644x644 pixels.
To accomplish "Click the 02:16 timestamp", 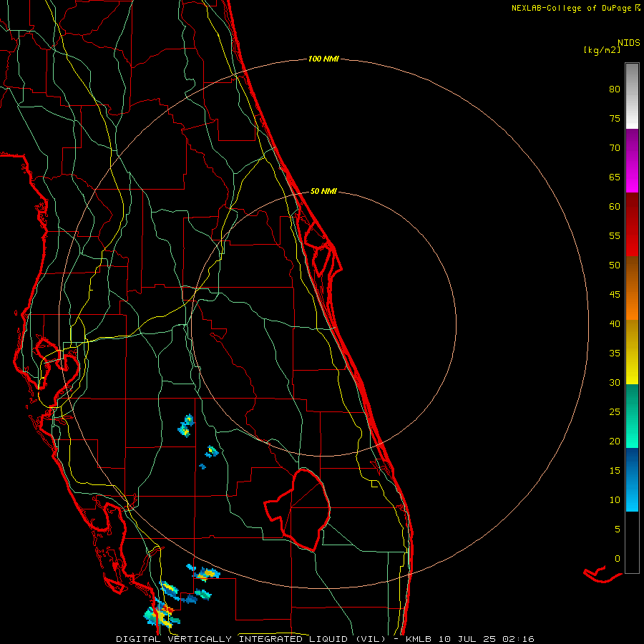I will pos(518,639).
